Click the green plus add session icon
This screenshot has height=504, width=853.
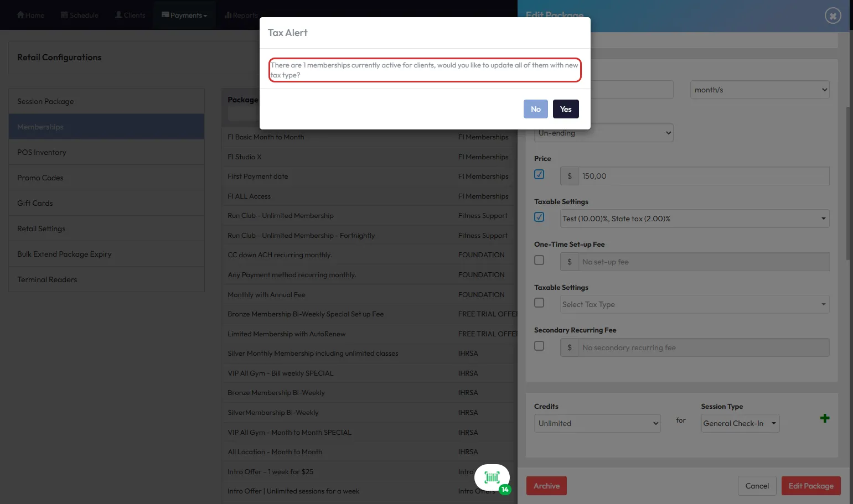(x=824, y=418)
